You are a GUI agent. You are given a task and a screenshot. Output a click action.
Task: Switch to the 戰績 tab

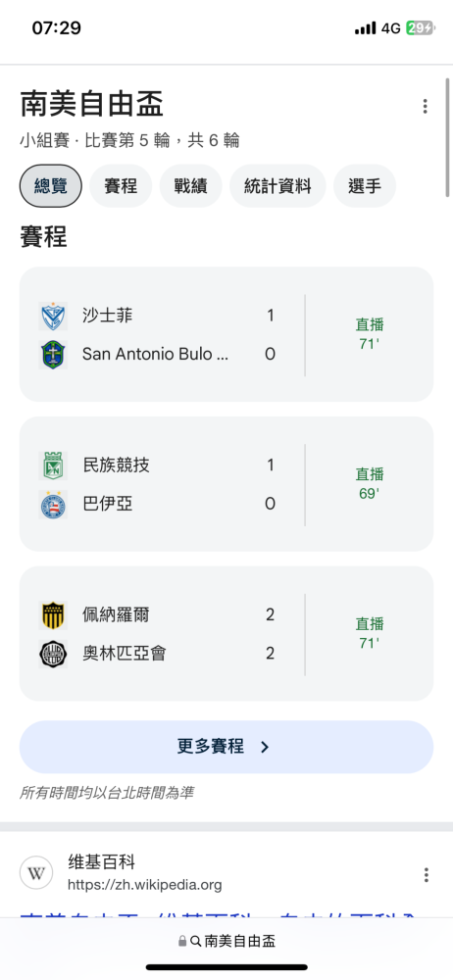(191, 185)
